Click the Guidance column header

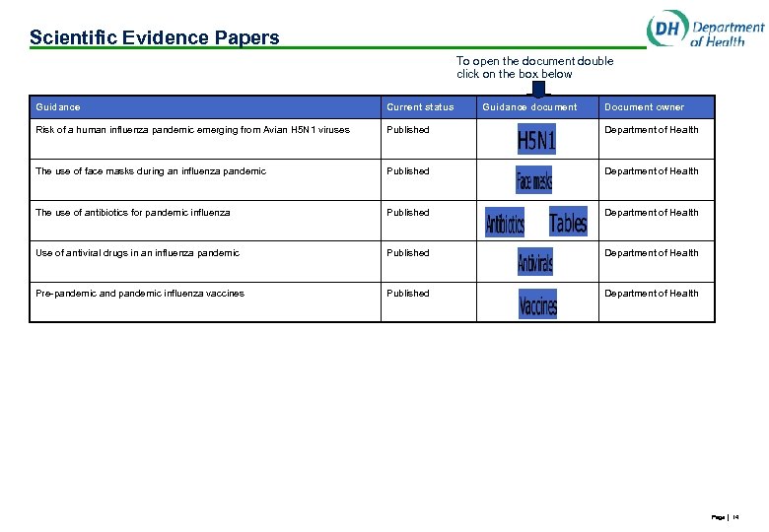pos(58,106)
